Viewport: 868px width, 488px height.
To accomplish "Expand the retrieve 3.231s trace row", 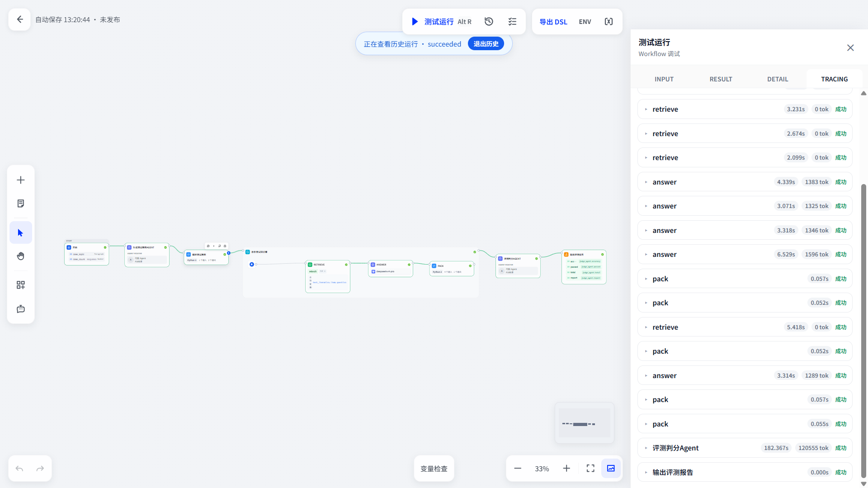I will click(745, 109).
